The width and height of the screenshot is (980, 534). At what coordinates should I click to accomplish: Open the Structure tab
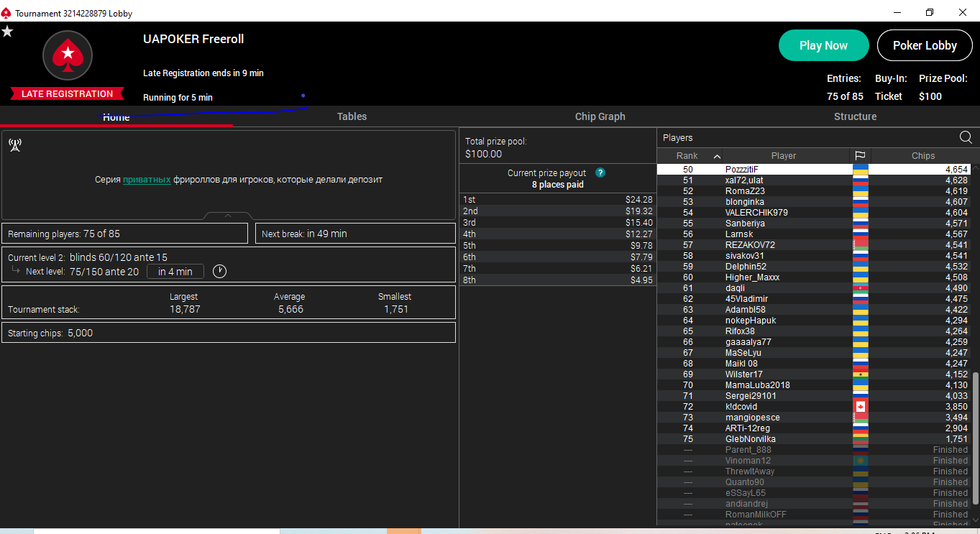[x=855, y=116]
